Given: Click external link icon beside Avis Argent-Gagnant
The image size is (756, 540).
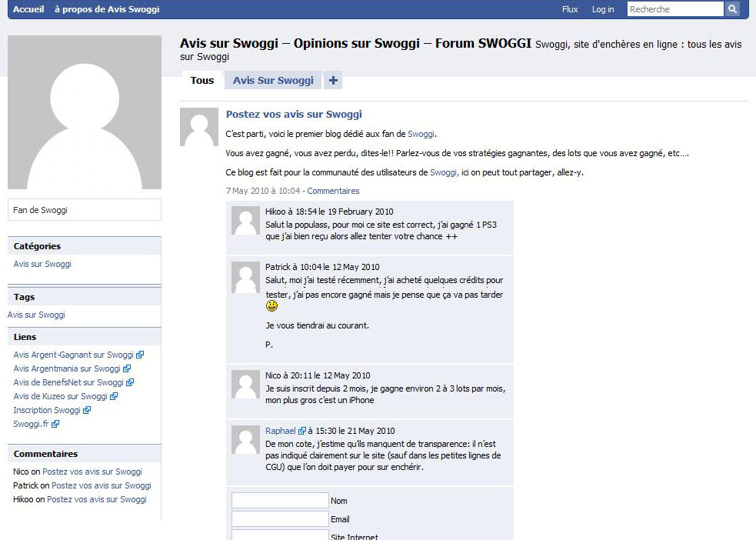Looking at the screenshot, I should 140,355.
